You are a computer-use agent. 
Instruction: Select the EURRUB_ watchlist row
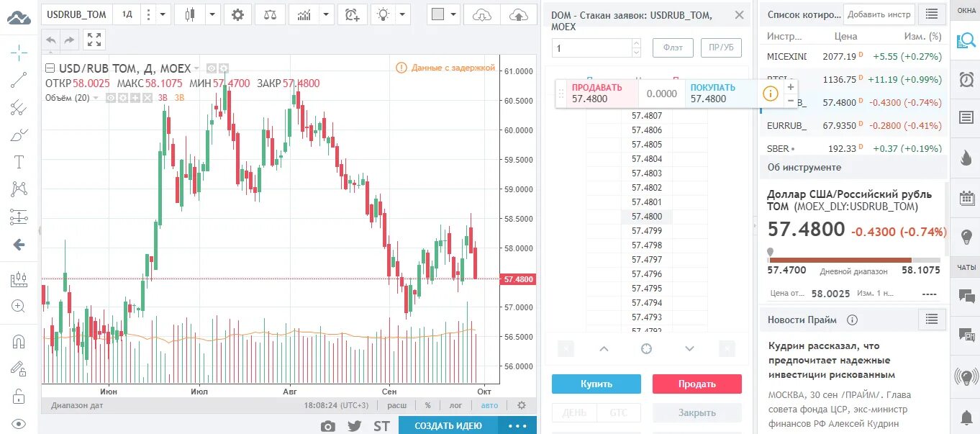click(853, 125)
